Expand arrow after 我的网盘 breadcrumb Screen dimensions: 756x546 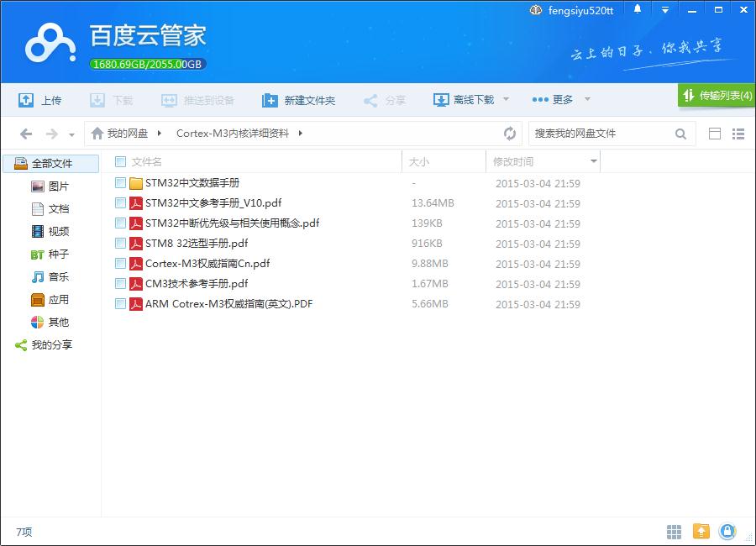159,133
